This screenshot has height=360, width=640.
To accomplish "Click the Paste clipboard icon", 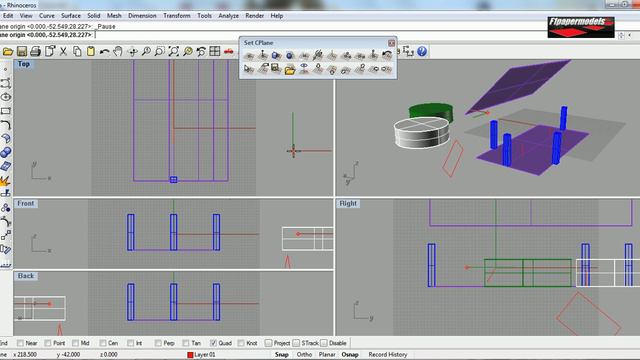I will click(x=91, y=51).
